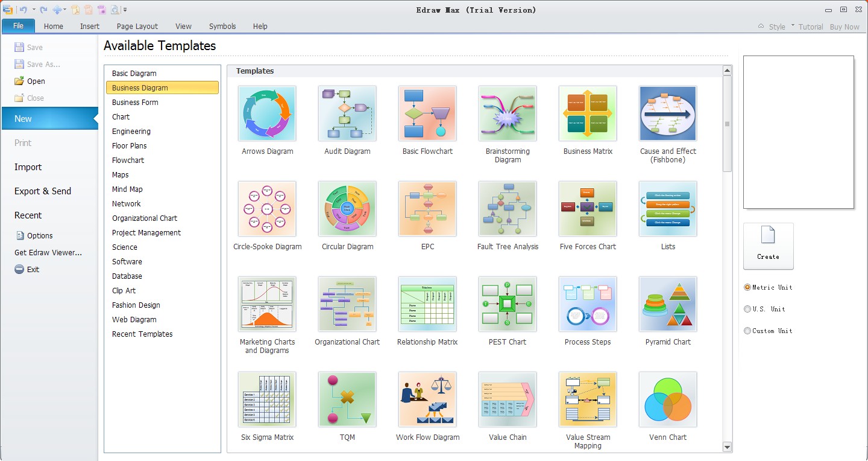Click the blank template preview box
Image resolution: width=868 pixels, height=461 pixels.
pos(799,132)
